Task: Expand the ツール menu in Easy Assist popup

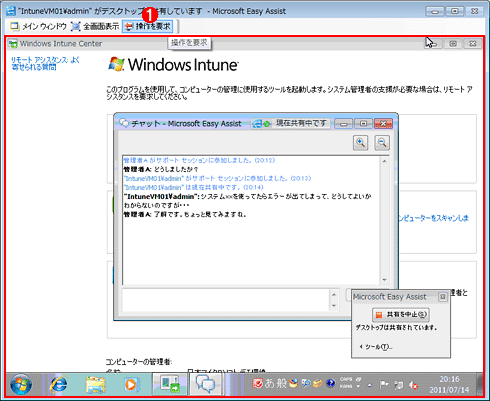Action: coord(376,347)
